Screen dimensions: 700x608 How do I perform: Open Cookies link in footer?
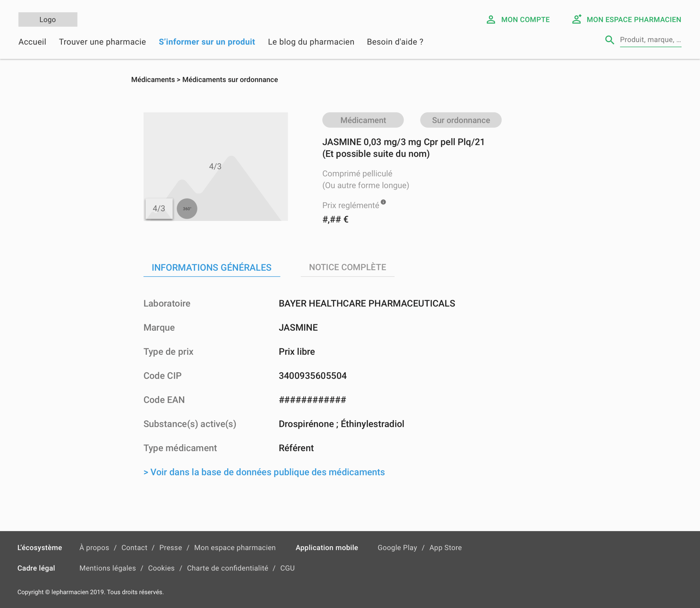[161, 568]
